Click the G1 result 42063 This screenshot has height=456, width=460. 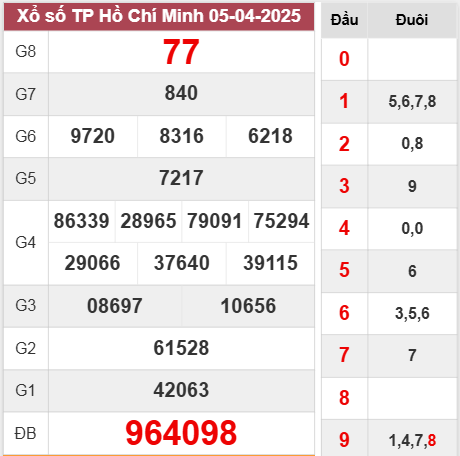click(181, 390)
